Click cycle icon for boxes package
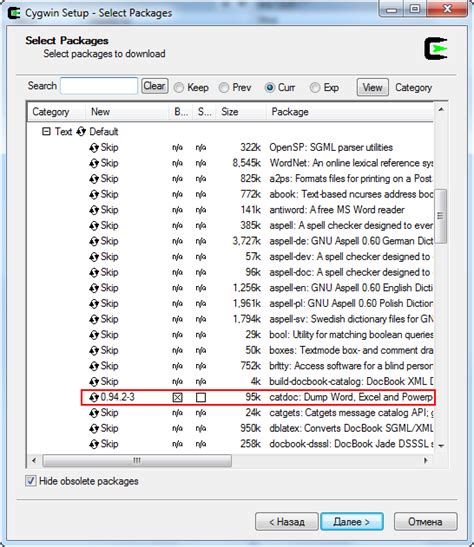 [94, 350]
